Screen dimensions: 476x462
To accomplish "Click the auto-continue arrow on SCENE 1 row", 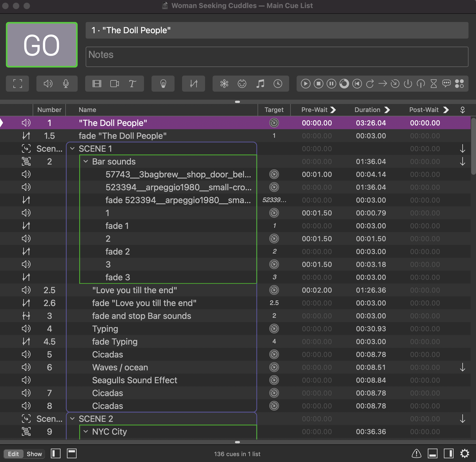I will 463,149.
